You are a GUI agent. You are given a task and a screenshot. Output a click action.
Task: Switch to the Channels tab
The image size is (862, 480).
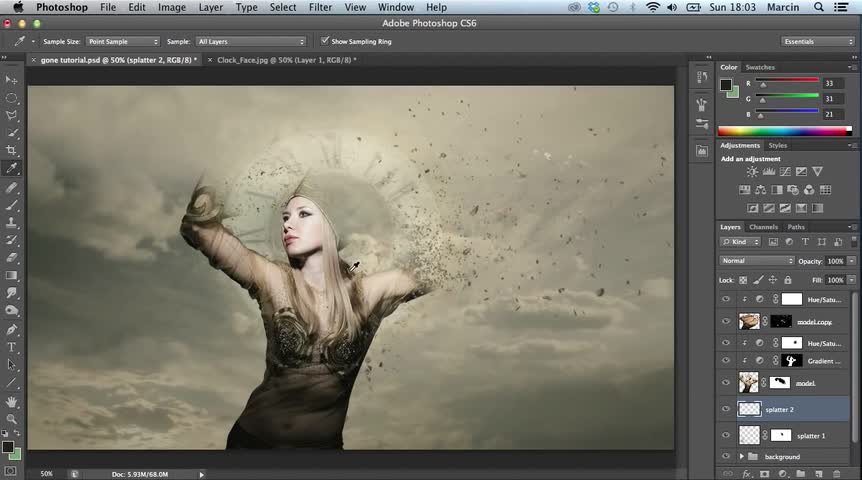[763, 227]
